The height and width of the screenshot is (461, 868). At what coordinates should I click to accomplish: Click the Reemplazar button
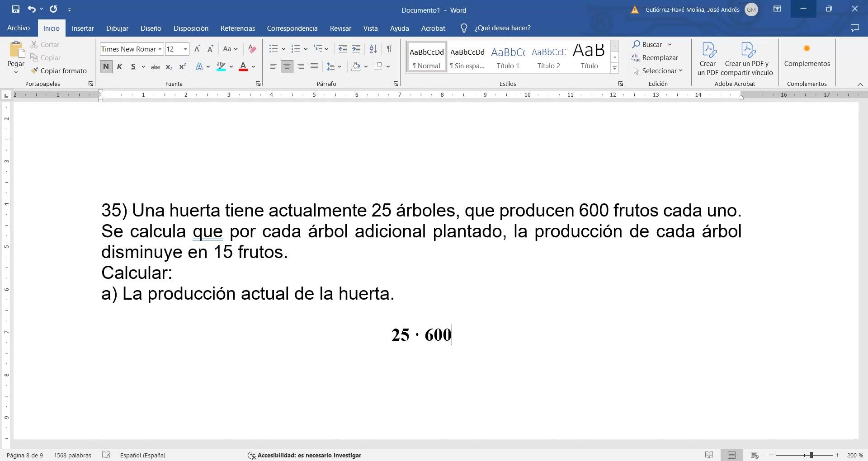pos(655,58)
